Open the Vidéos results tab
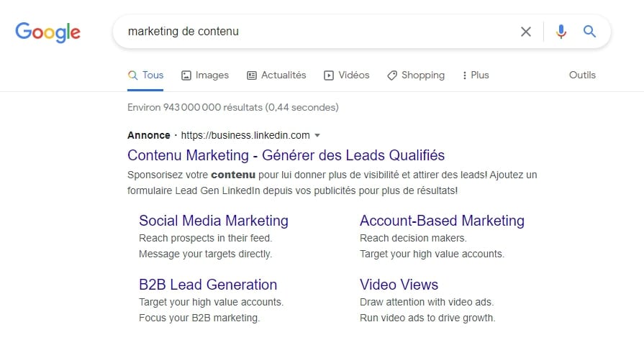 (x=347, y=75)
